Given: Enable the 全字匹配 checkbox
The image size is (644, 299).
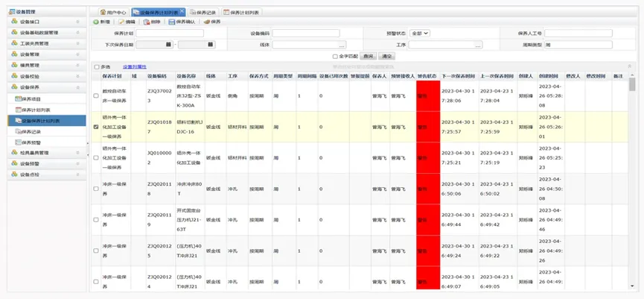Looking at the screenshot, I should click(335, 57).
